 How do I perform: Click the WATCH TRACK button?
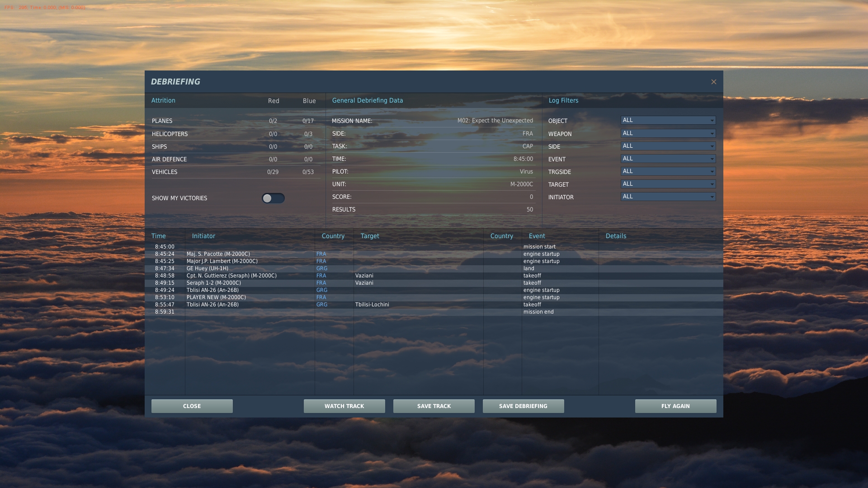pyautogui.click(x=344, y=406)
